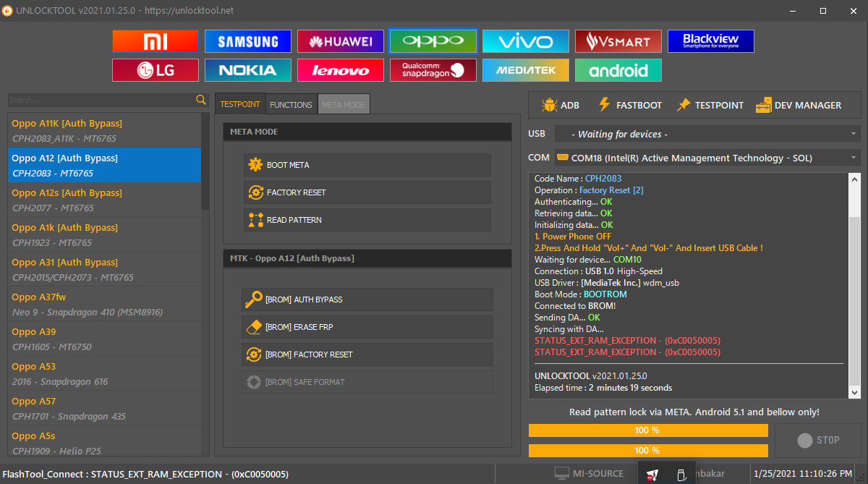The width and height of the screenshot is (868, 484).
Task: Switch to the TESTPOINT tab
Action: 240,104
